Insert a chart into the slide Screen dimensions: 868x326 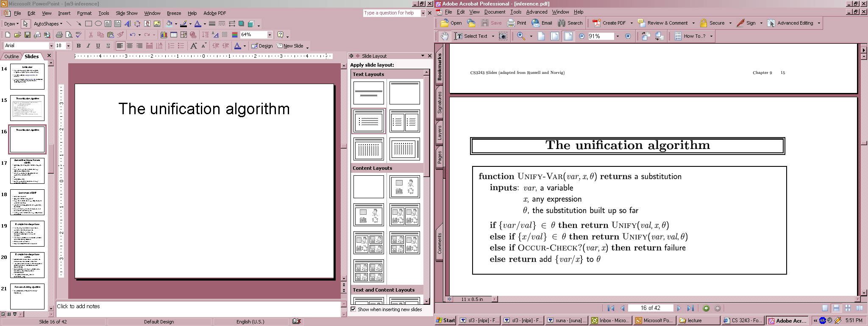click(x=164, y=35)
